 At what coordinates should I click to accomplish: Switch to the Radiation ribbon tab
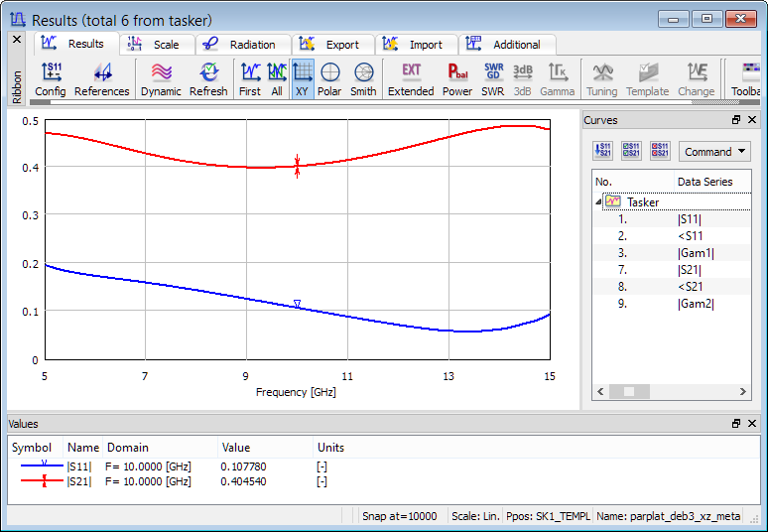242,45
